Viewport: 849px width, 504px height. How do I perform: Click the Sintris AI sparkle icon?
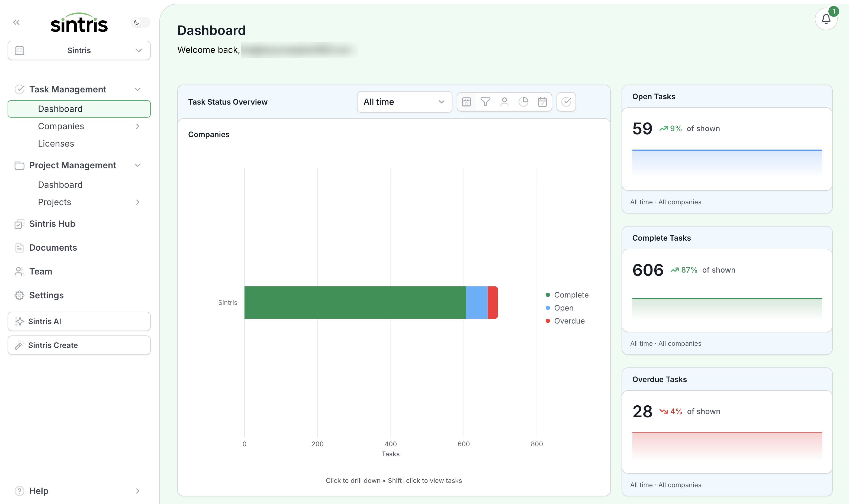click(19, 321)
